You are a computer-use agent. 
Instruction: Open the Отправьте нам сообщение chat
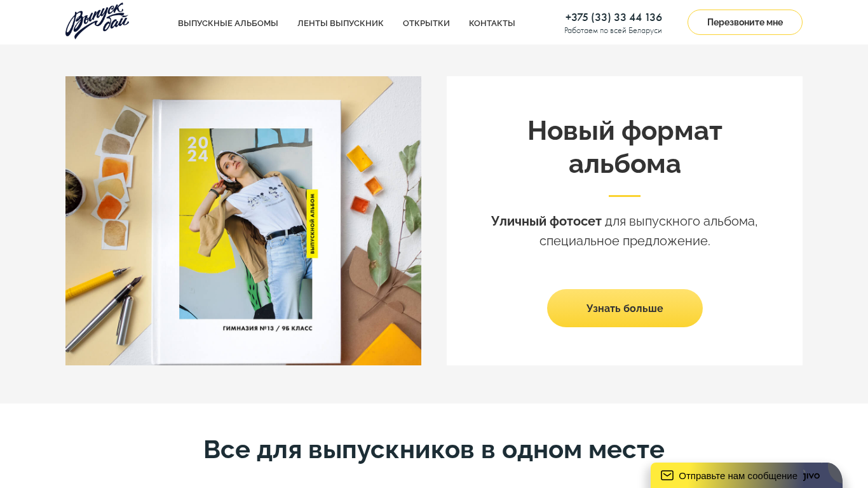pos(738,475)
